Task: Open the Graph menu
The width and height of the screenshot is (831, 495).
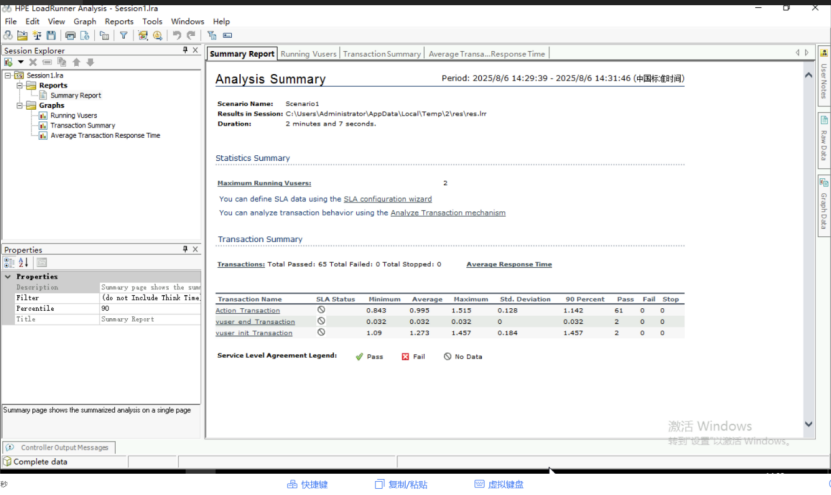Action: [85, 21]
